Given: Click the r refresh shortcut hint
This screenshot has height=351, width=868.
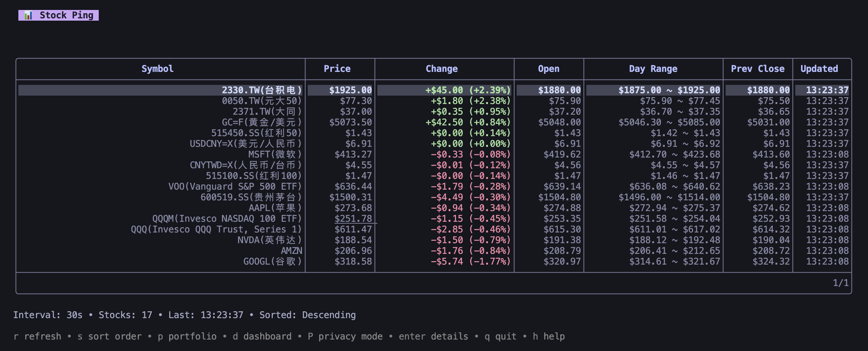Looking at the screenshot, I should click(x=37, y=336).
